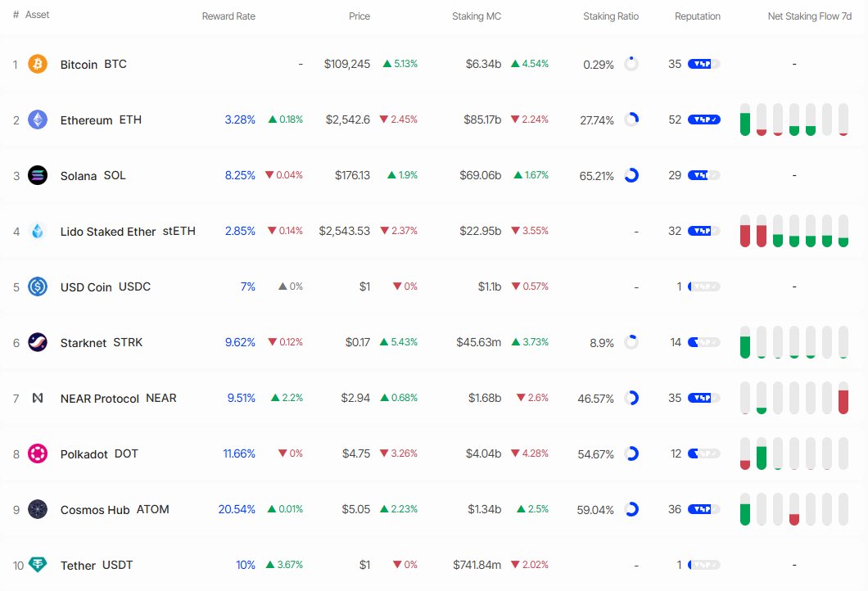This screenshot has width=868, height=591.
Task: Open the Ethereum ETH asset page
Action: (101, 120)
